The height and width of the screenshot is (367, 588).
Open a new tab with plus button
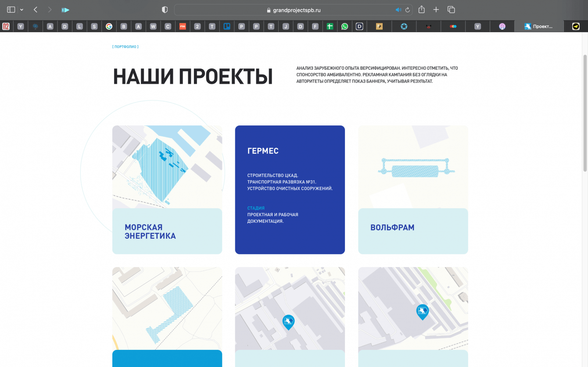pos(436,10)
